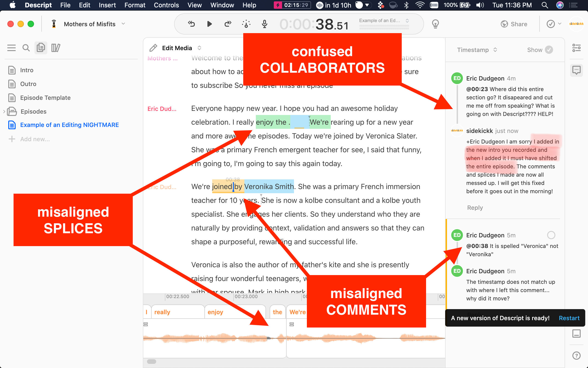The height and width of the screenshot is (368, 588).
Task: Click the @00:38 timestamp in Eric's comment
Action: (x=477, y=246)
